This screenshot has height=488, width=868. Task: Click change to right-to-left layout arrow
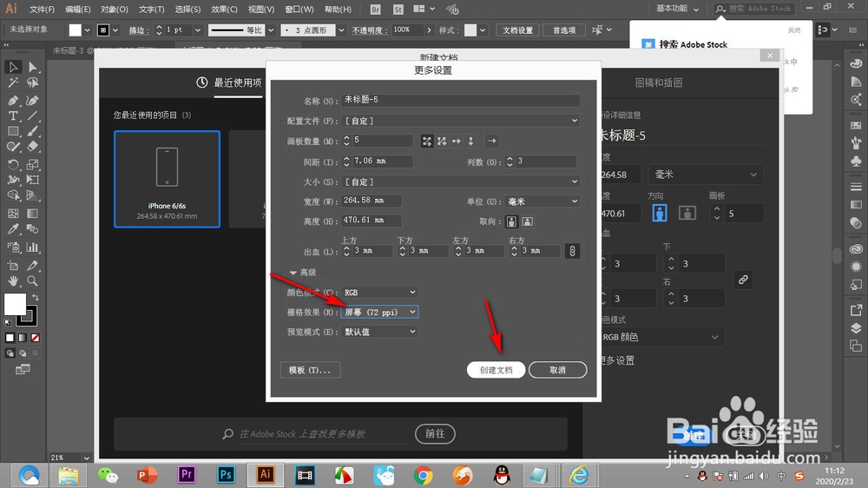point(491,142)
